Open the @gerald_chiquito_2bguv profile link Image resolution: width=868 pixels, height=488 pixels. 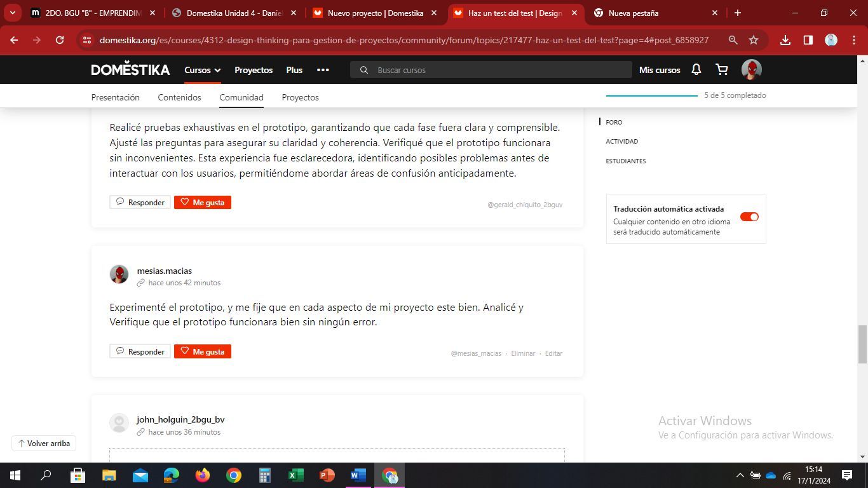(525, 205)
